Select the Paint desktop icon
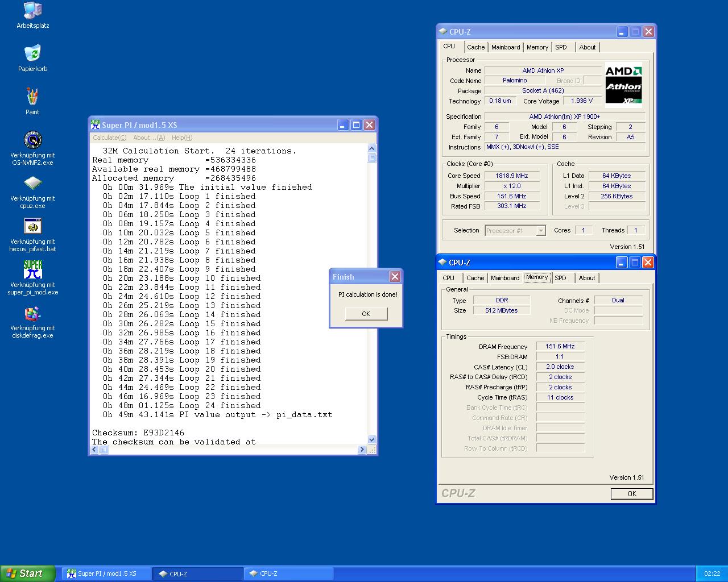 click(x=32, y=102)
